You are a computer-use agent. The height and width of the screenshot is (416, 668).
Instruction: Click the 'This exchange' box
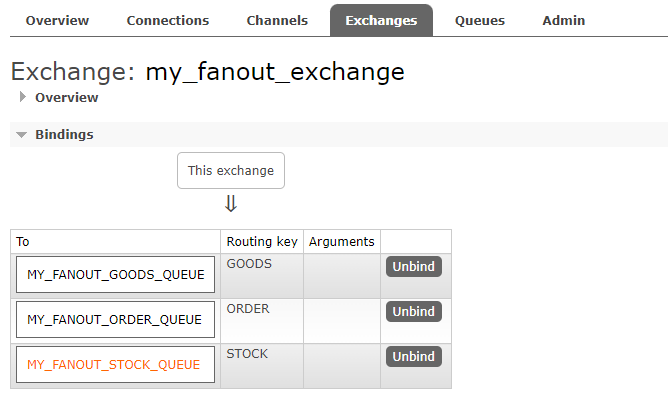[231, 170]
